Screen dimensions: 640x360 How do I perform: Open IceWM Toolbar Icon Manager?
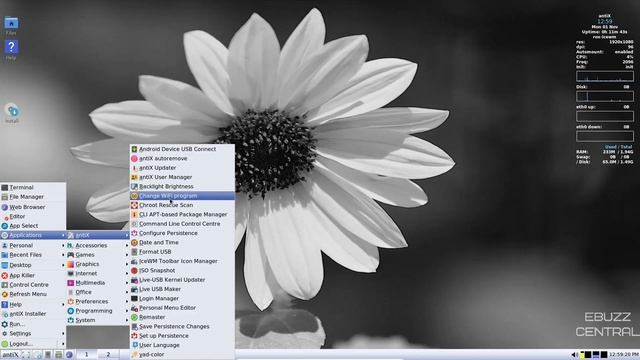[x=182, y=261]
